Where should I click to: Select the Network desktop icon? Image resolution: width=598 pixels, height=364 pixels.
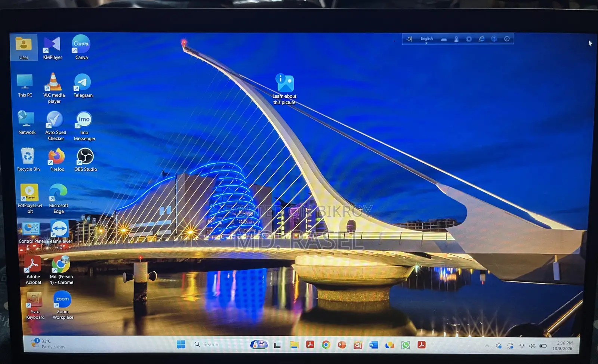[27, 123]
